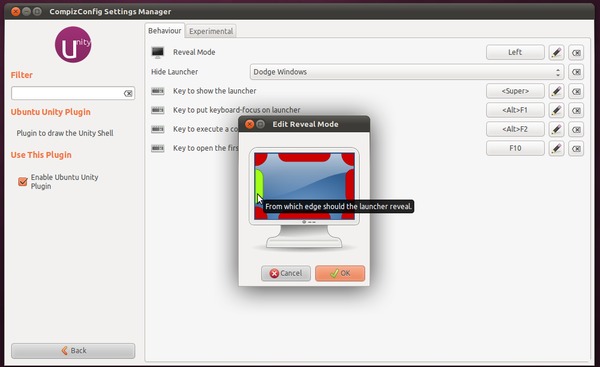The width and height of the screenshot is (600, 367).
Task: Click keyboard icon beside Key to open the first
Action: click(x=158, y=148)
